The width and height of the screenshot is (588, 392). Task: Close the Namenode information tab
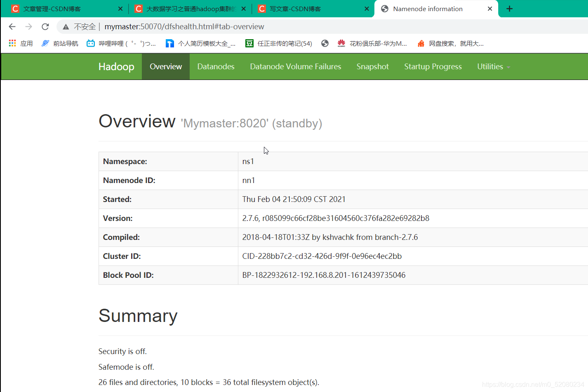coord(490,9)
